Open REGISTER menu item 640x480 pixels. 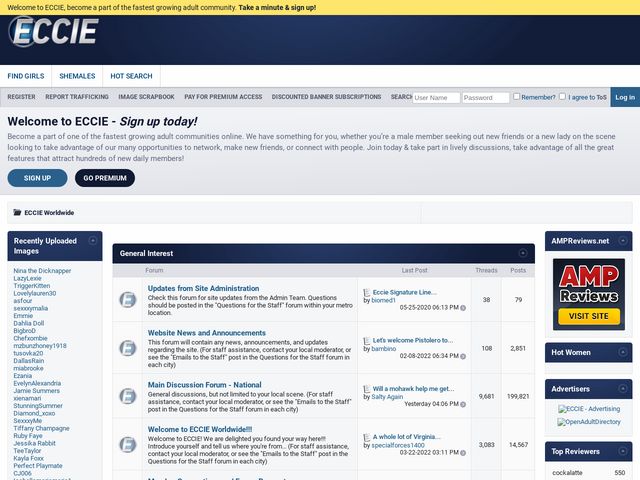[21, 97]
